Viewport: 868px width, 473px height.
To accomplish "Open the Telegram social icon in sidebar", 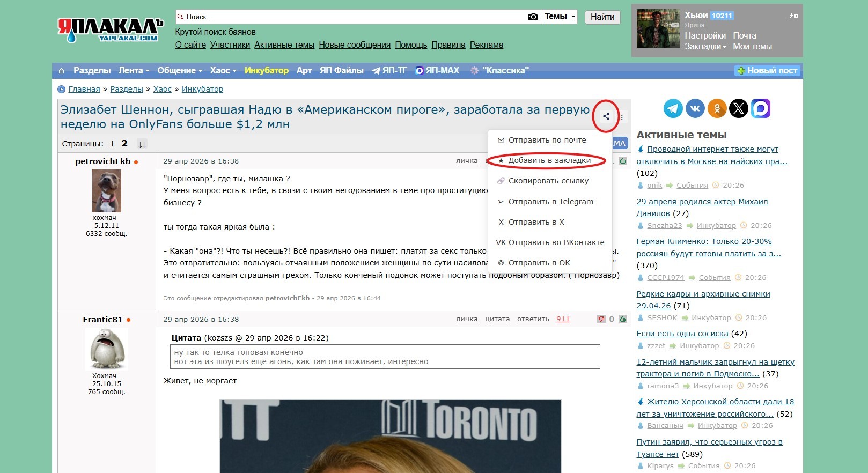I will click(x=673, y=108).
